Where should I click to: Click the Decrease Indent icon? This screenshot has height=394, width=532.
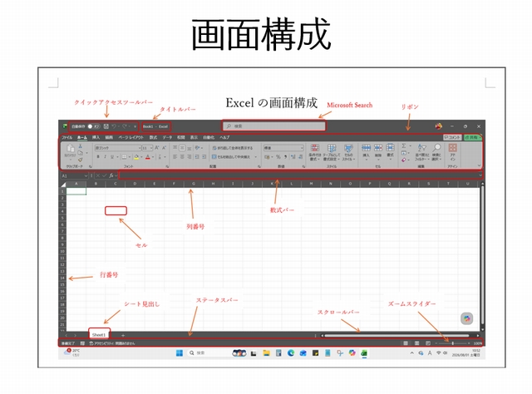[x=197, y=157]
